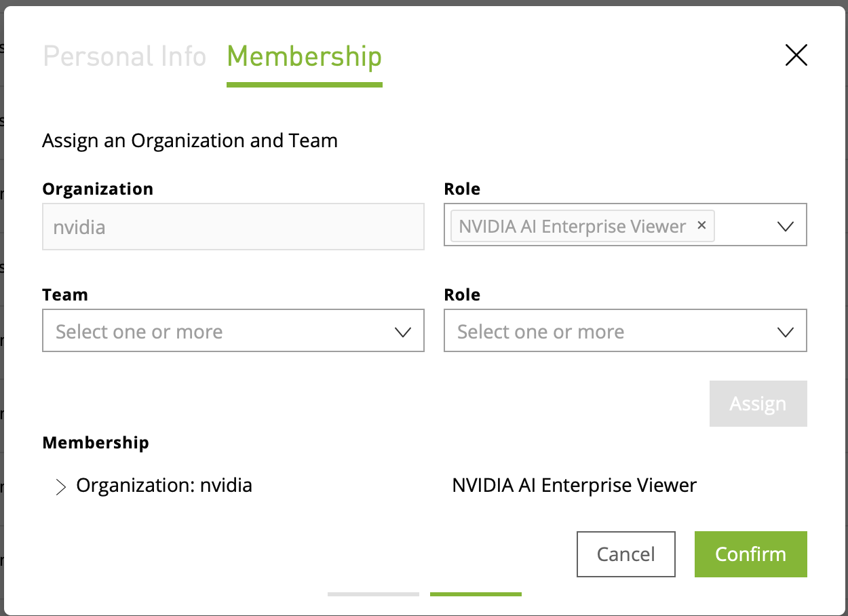Click the green page indicator at the bottom
The image size is (848, 616).
tap(475, 594)
